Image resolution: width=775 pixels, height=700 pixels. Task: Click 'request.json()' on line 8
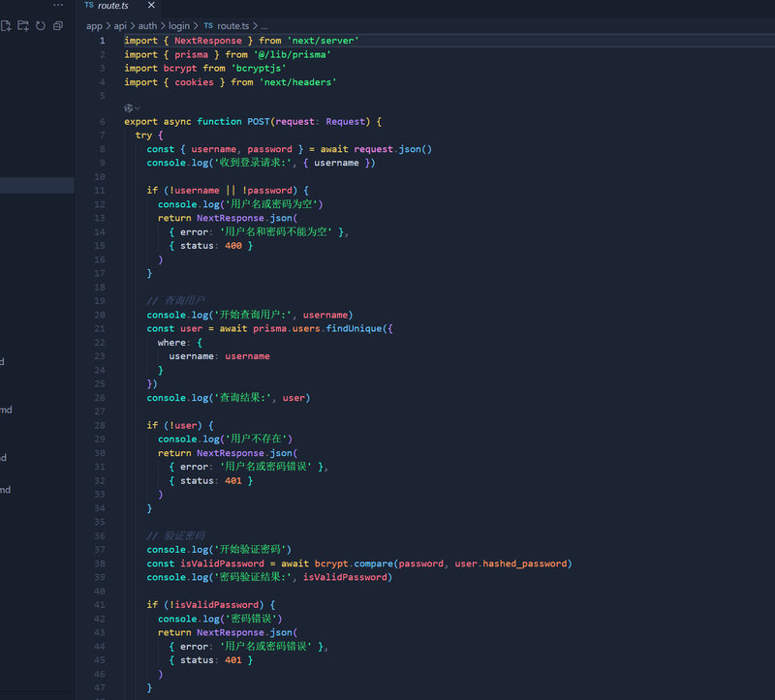393,149
